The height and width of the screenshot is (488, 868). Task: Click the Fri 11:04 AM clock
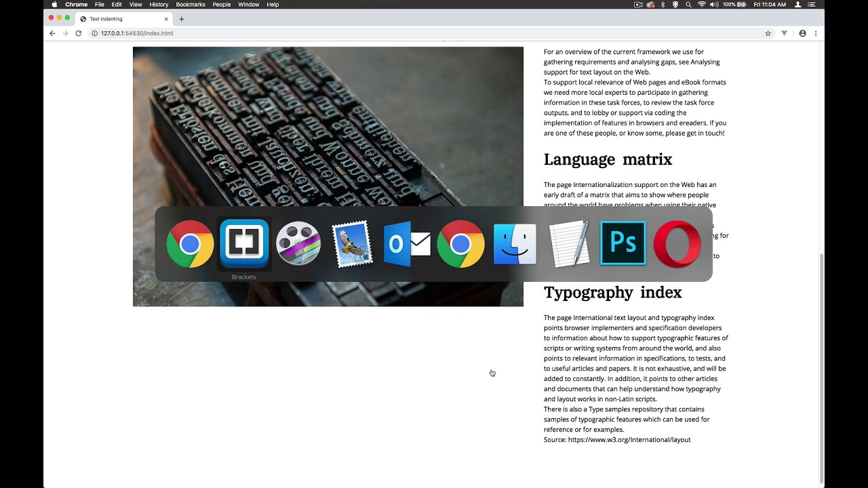pos(770,5)
